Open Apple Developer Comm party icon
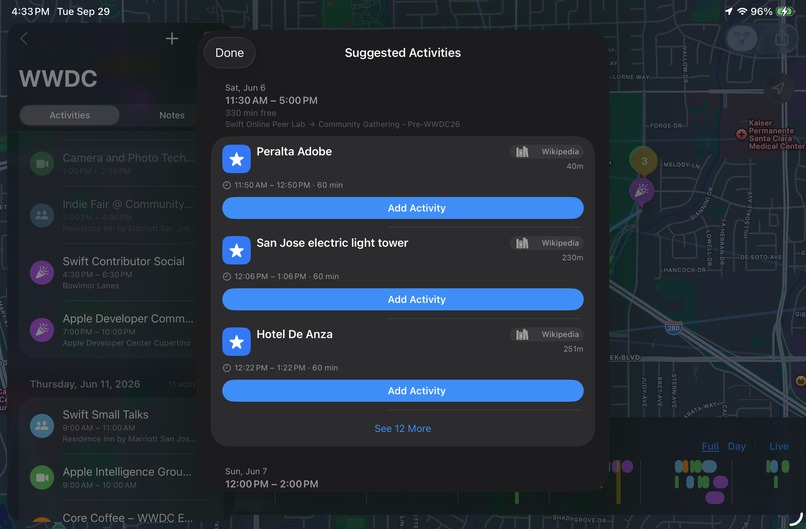 click(x=42, y=330)
